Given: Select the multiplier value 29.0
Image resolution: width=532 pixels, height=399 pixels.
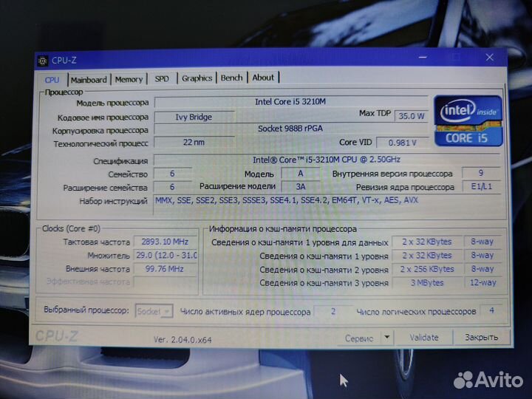Looking at the screenshot, I should (166, 255).
